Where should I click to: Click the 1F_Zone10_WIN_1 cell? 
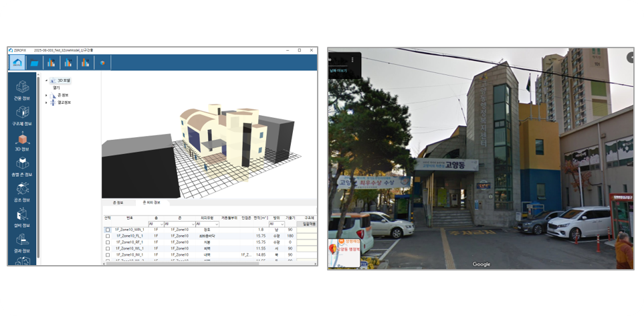130,230
